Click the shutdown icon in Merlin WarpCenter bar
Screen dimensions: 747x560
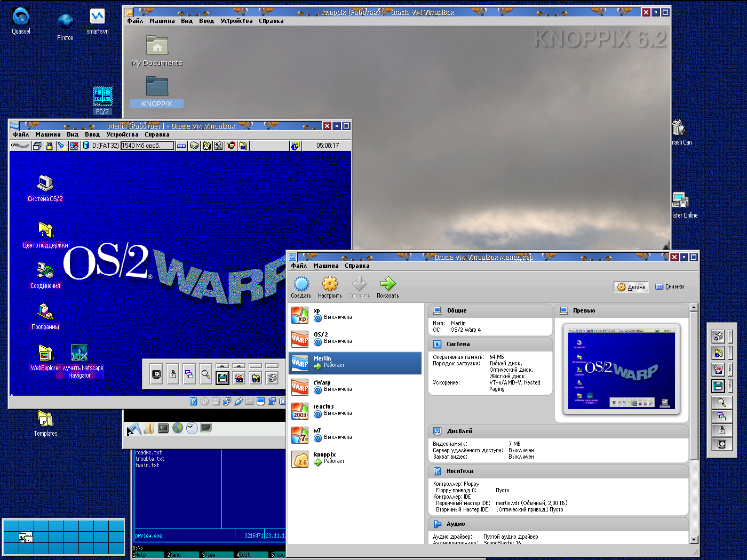click(74, 146)
